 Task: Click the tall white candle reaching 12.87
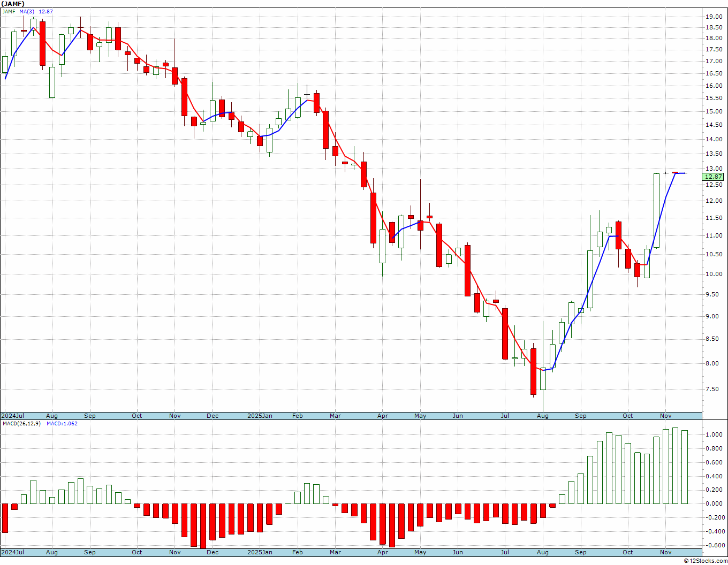click(x=656, y=210)
